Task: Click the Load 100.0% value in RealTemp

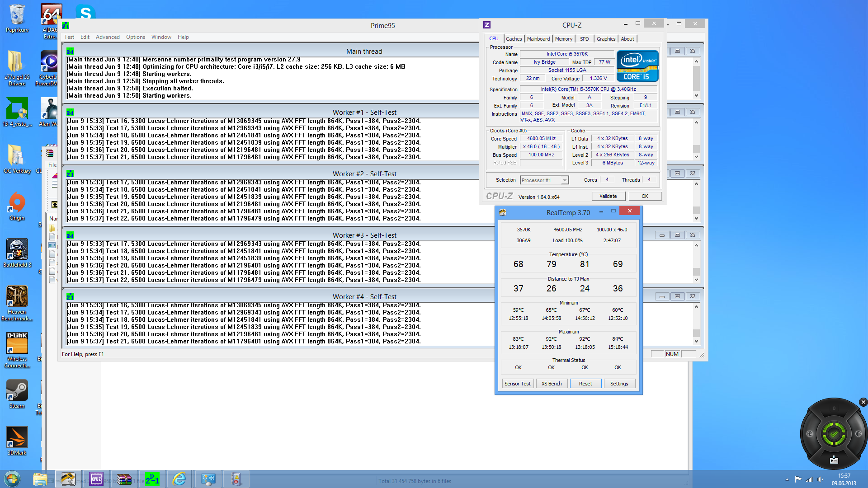Action: pos(567,240)
